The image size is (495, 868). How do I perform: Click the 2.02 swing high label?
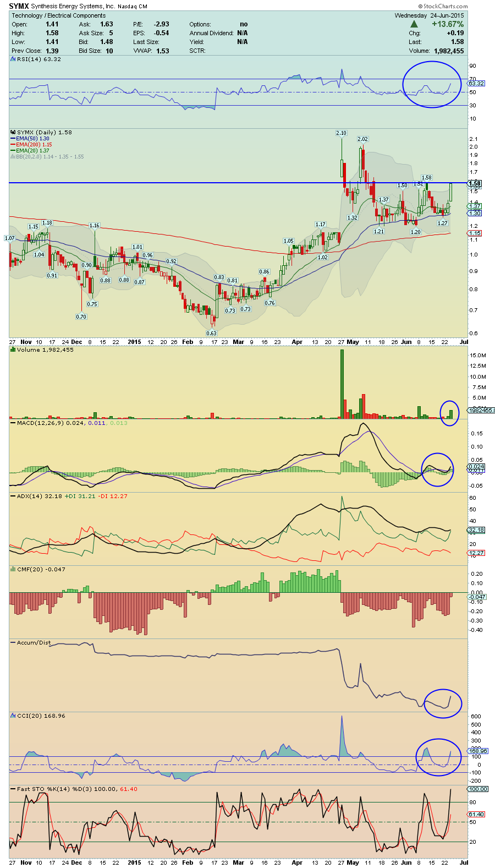[x=362, y=139]
